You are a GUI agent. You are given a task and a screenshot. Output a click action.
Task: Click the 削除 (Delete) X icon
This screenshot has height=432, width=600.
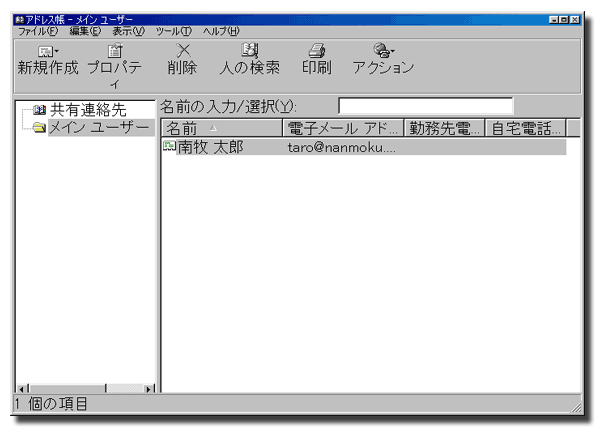[183, 50]
